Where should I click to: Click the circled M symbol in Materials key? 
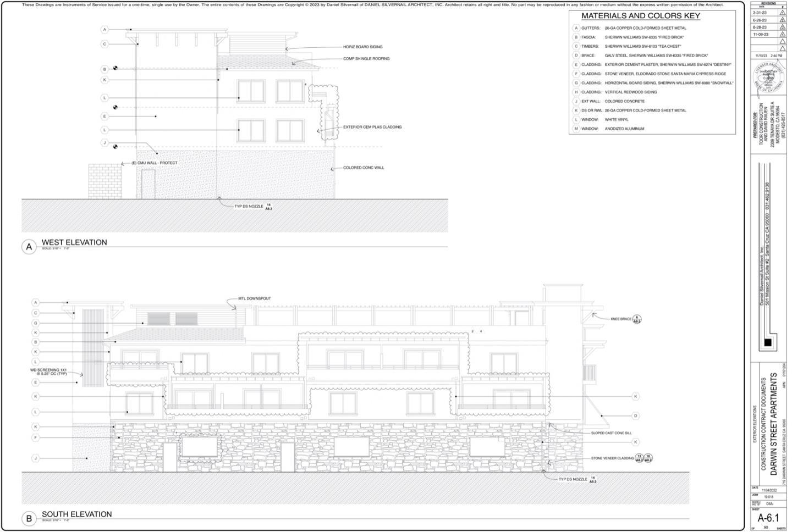576,129
